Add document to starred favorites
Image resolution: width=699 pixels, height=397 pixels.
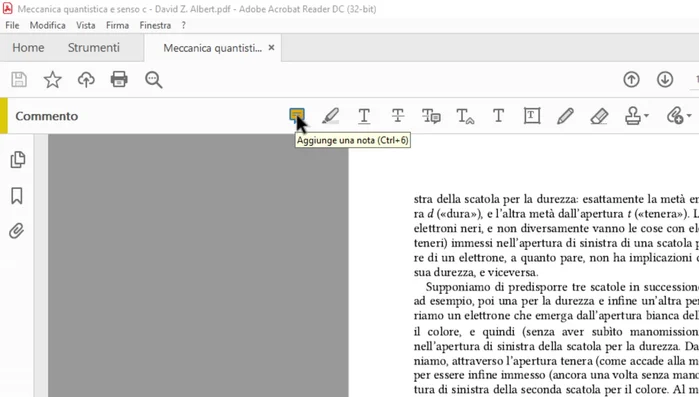52,80
